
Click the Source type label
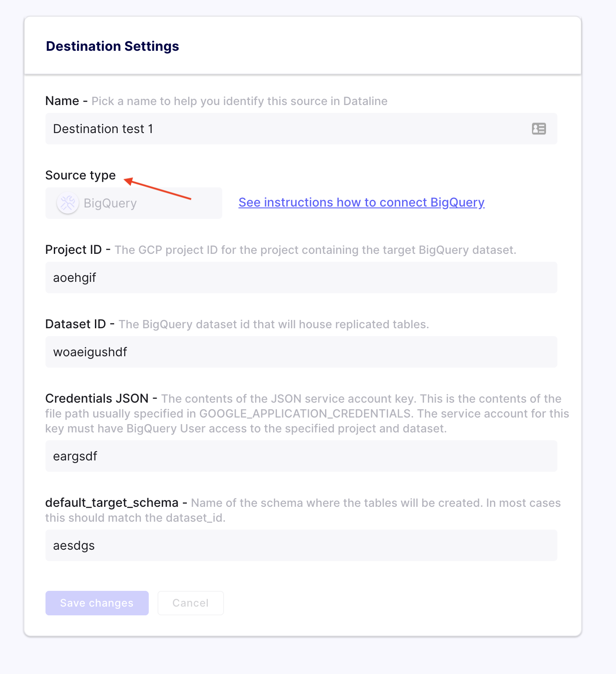click(80, 175)
